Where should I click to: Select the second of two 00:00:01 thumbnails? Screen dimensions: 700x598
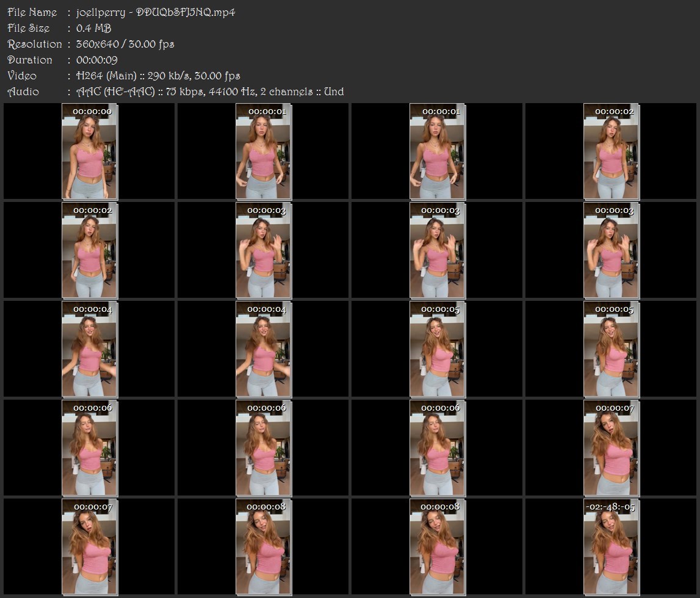click(438, 151)
